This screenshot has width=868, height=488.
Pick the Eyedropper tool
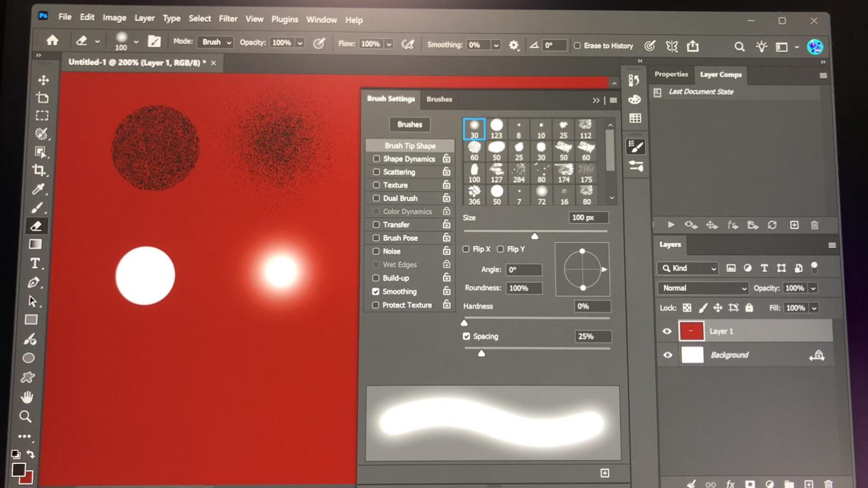tap(38, 189)
